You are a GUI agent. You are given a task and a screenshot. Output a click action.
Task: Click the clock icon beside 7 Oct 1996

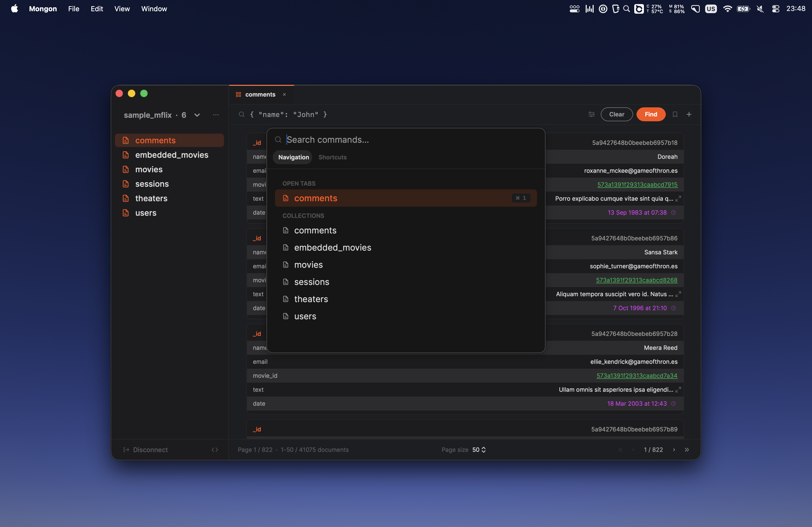[x=673, y=308]
